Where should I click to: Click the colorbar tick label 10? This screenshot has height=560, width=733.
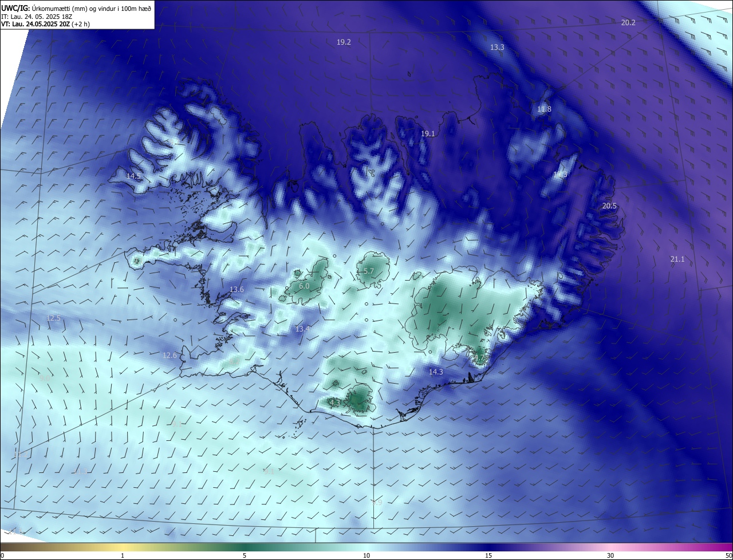pos(366,555)
